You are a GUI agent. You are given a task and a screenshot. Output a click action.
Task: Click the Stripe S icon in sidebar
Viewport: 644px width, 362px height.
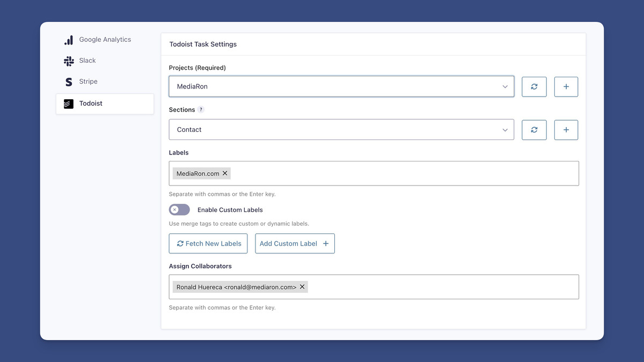(x=69, y=82)
